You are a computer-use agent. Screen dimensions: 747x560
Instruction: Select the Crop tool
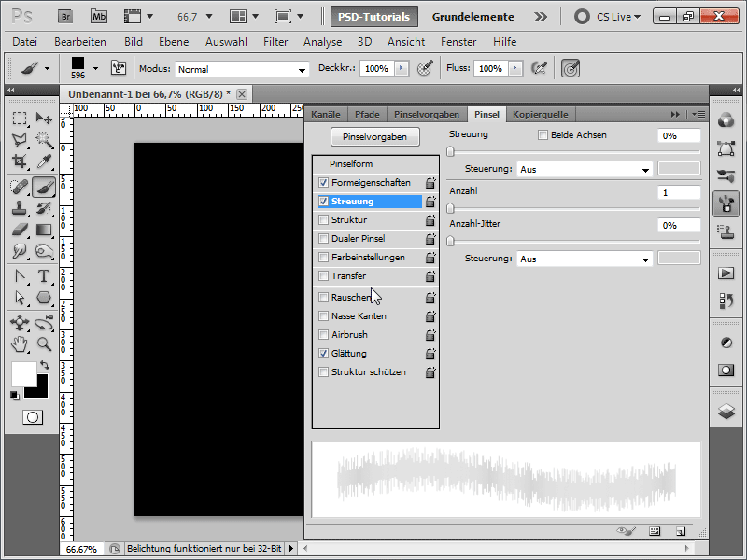pos(20,161)
